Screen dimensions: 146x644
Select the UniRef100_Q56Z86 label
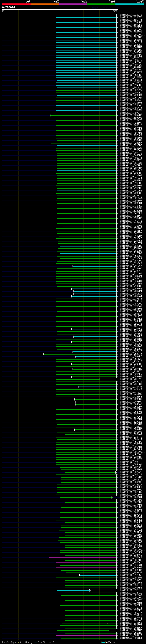coord(131,40)
